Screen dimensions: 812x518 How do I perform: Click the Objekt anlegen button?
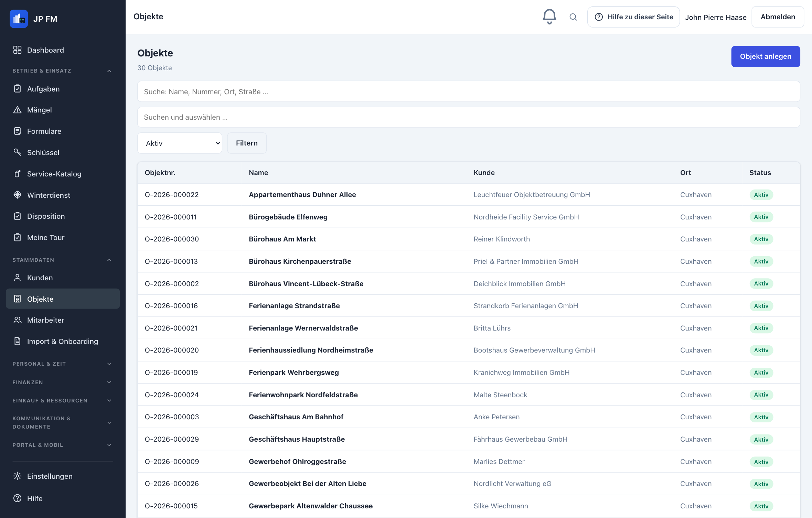click(x=766, y=56)
